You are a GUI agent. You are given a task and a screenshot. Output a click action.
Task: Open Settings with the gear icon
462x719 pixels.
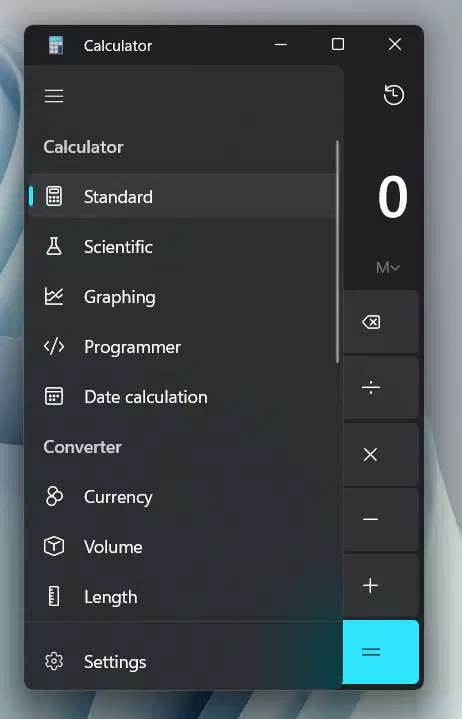pyautogui.click(x=183, y=662)
